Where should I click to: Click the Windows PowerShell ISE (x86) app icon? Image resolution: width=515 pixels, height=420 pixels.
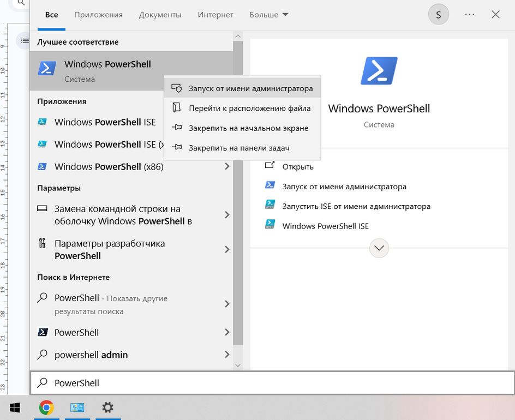(42, 144)
